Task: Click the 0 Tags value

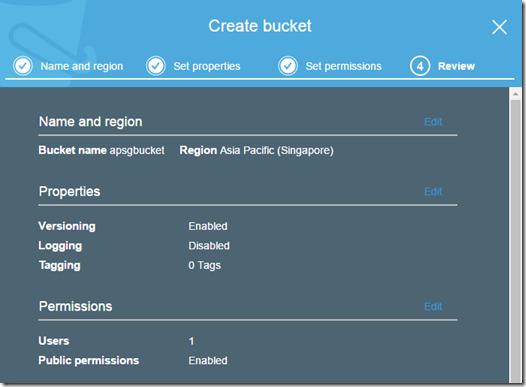Action: [x=204, y=265]
